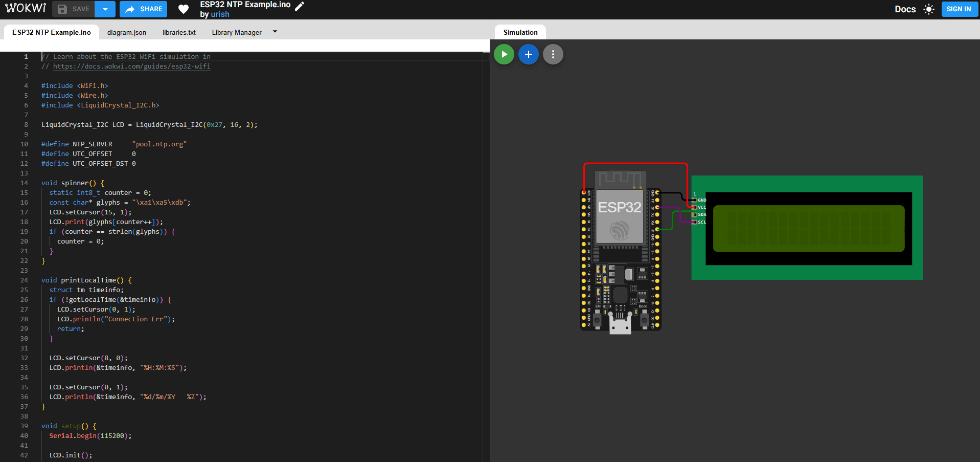
Task: Open the Docs link
Action: click(x=905, y=9)
